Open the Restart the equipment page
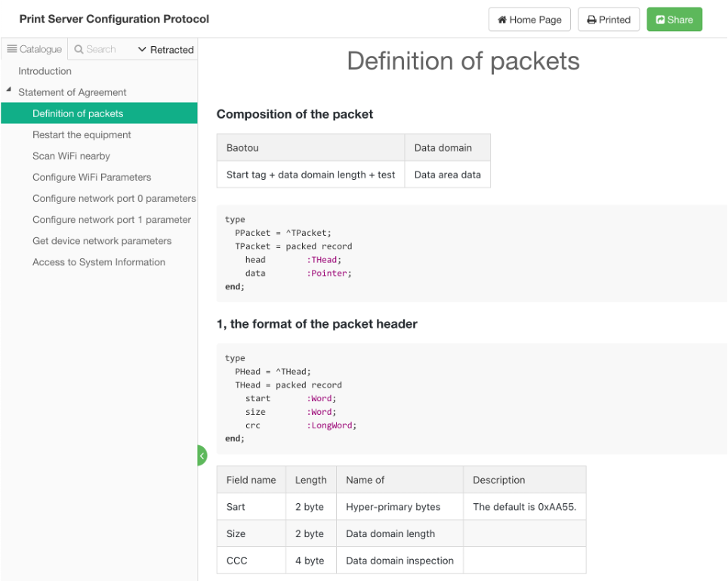This screenshot has width=728, height=581. pos(82,134)
